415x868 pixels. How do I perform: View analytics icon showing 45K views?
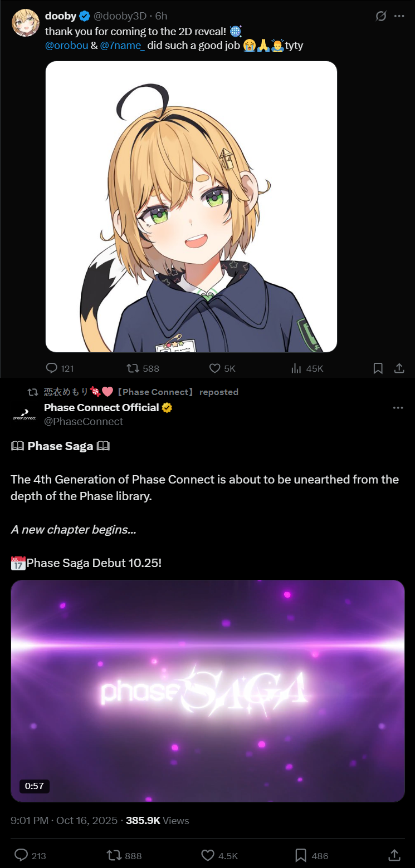point(296,368)
